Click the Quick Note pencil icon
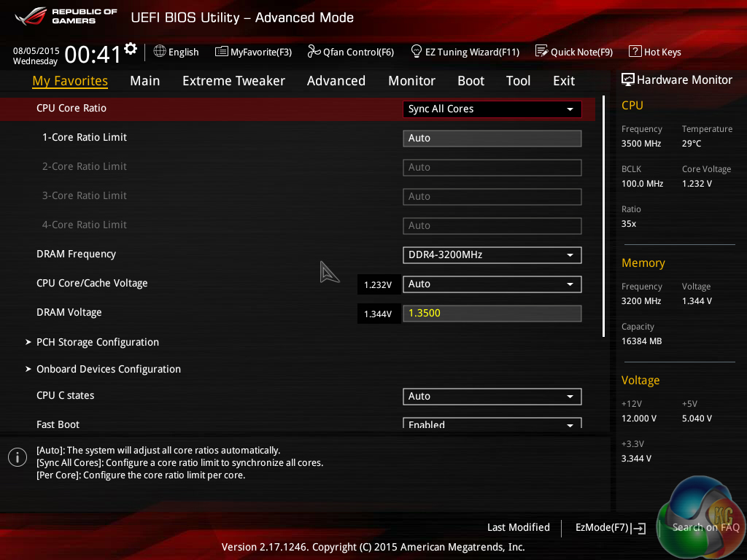 pyautogui.click(x=542, y=51)
